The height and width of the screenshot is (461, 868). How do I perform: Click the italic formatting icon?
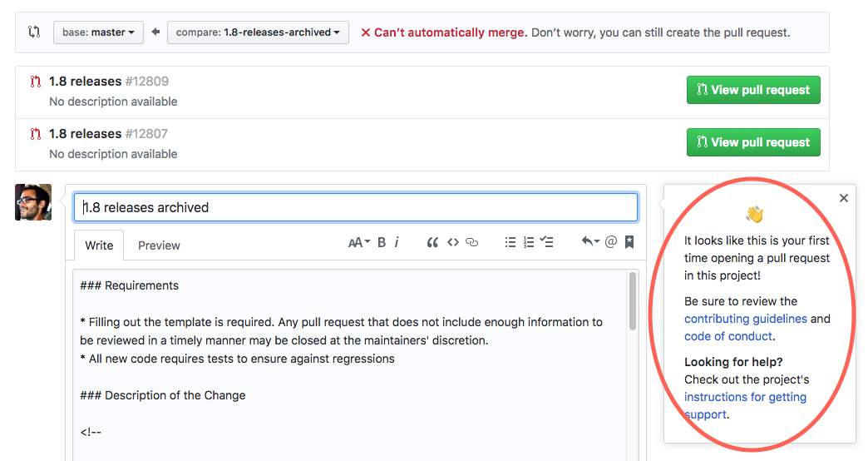pyautogui.click(x=397, y=242)
